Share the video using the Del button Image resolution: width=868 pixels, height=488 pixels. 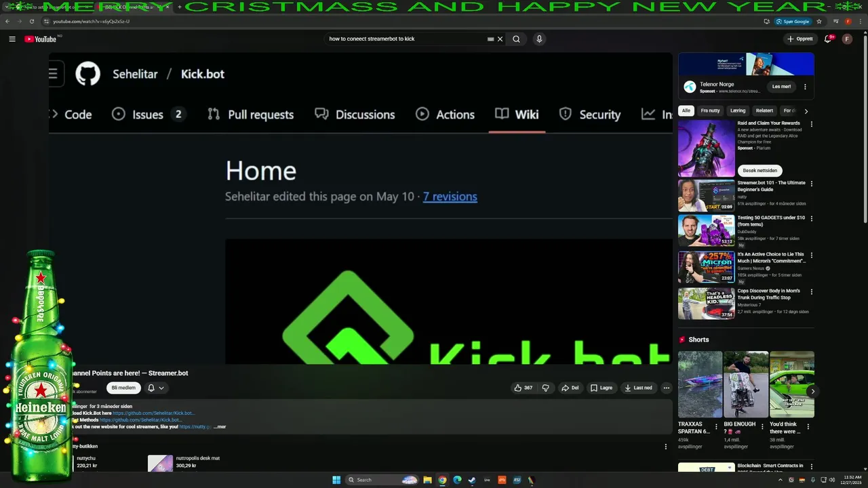click(x=570, y=388)
